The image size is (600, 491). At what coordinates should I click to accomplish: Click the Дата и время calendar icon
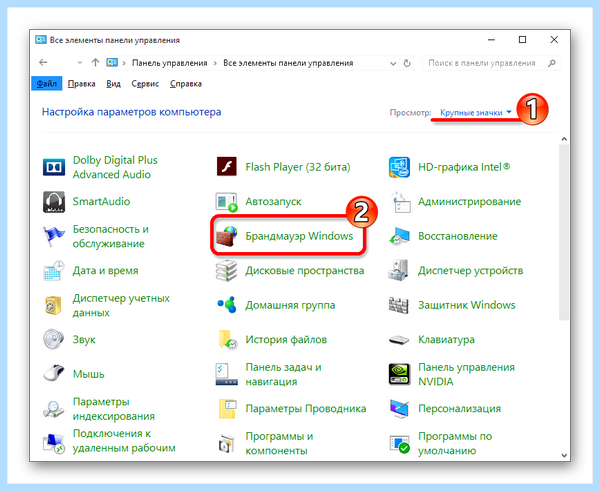tap(54, 271)
